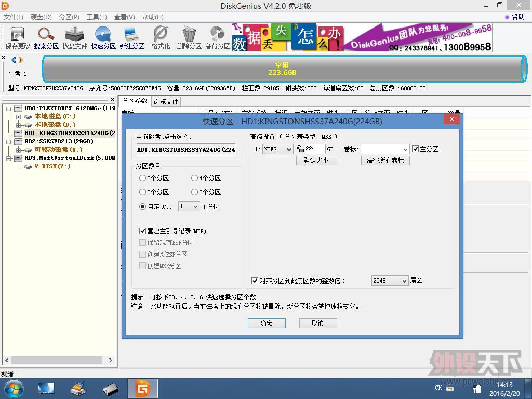
Task: Switch to Browse Files (浏览文件) tab
Action: [166, 101]
